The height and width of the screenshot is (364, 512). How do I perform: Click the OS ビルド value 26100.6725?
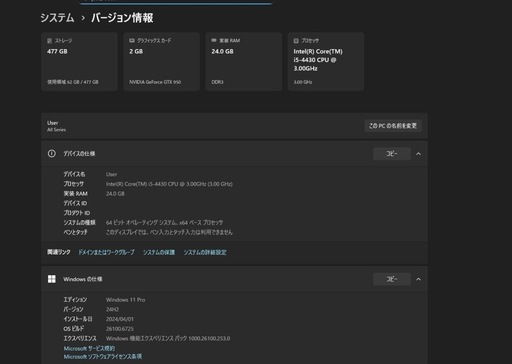click(120, 329)
